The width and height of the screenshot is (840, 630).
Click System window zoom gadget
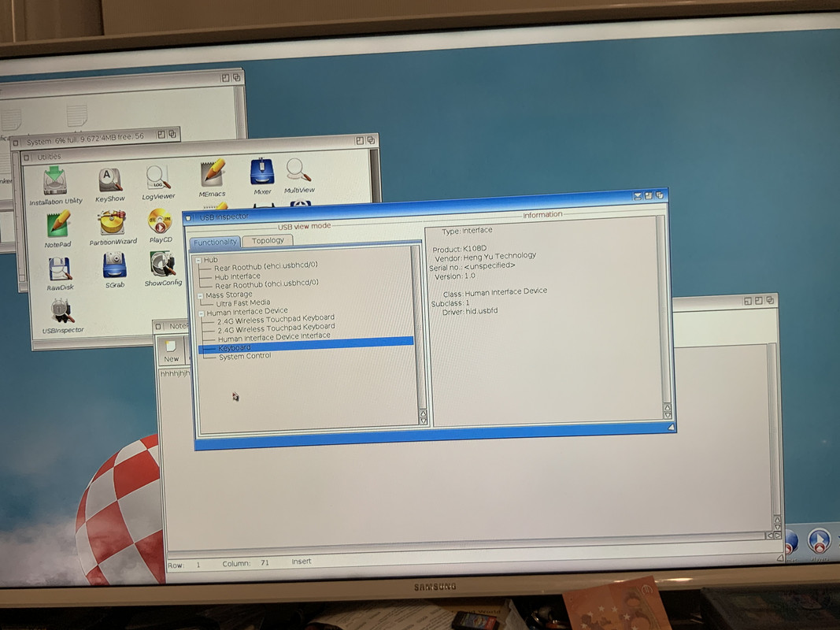161,135
